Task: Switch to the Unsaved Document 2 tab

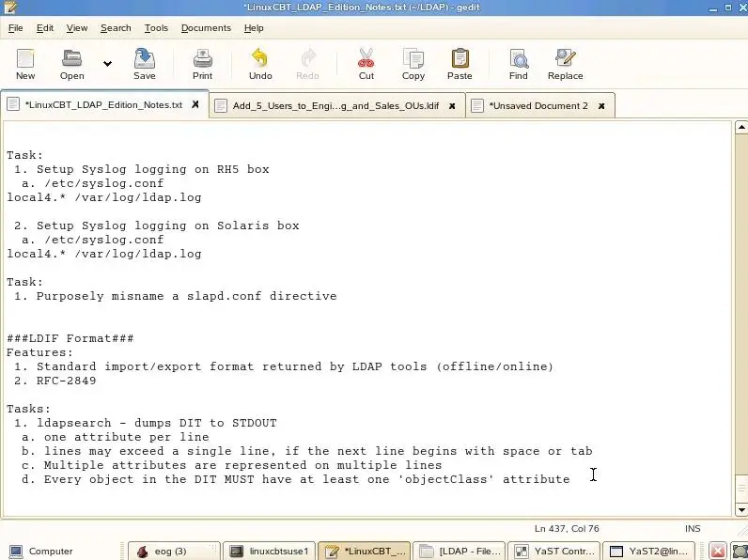Action: coord(538,106)
